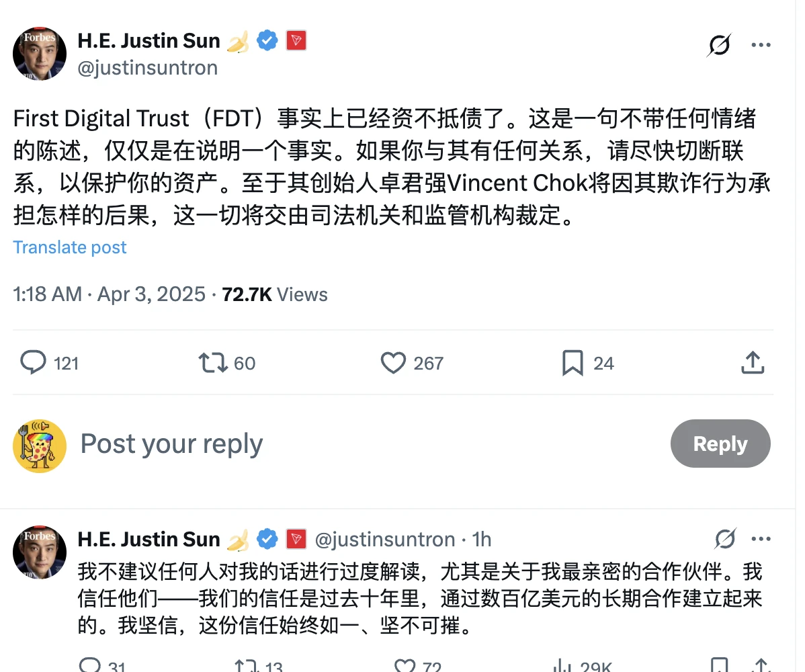
Task: Open Justin Sun's profile picture on main post
Action: pyautogui.click(x=40, y=54)
